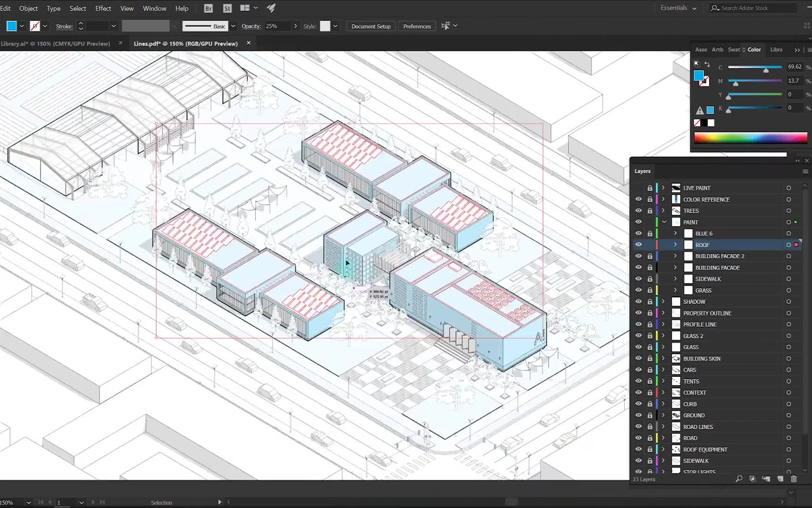This screenshot has height=508, width=812.
Task: Click the Align to options icon in control bar
Action: point(445,26)
